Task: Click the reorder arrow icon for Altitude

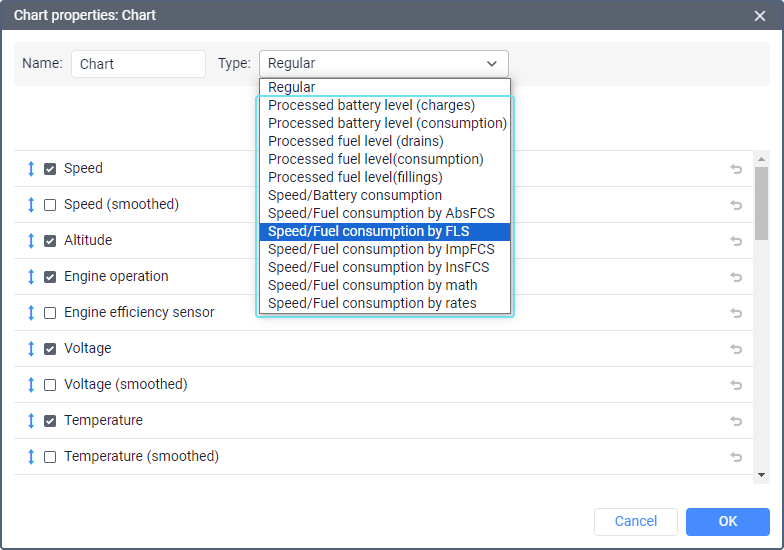Action: pos(31,241)
